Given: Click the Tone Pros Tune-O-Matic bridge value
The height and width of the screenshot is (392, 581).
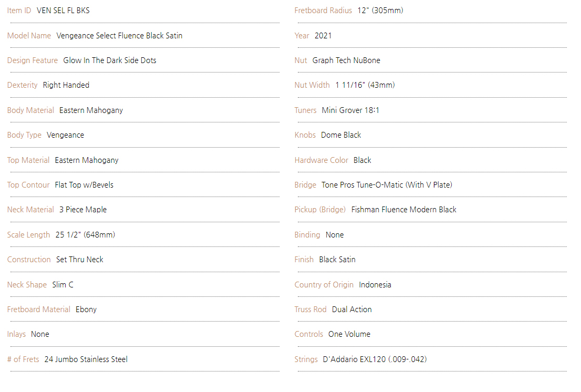Looking at the screenshot, I should 387,185.
